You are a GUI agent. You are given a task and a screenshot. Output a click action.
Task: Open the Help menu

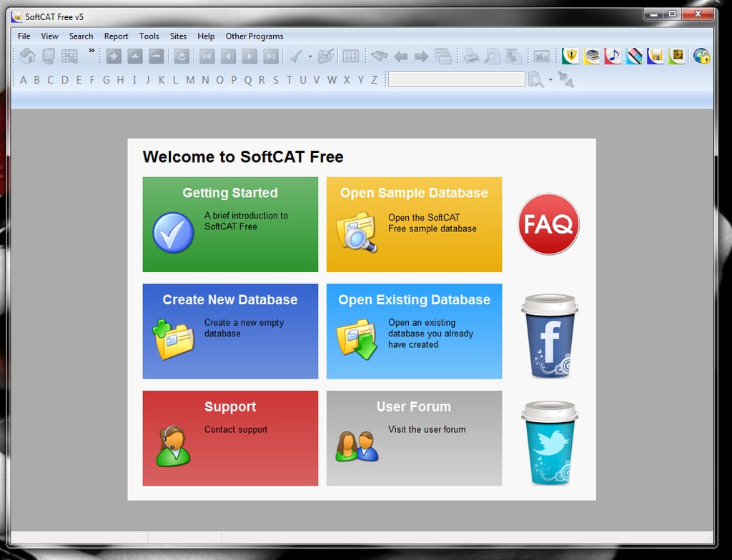[x=206, y=36]
